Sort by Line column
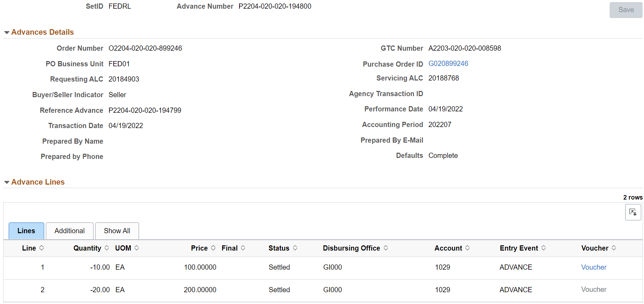Screen dimensions: 644x304 tap(33, 248)
